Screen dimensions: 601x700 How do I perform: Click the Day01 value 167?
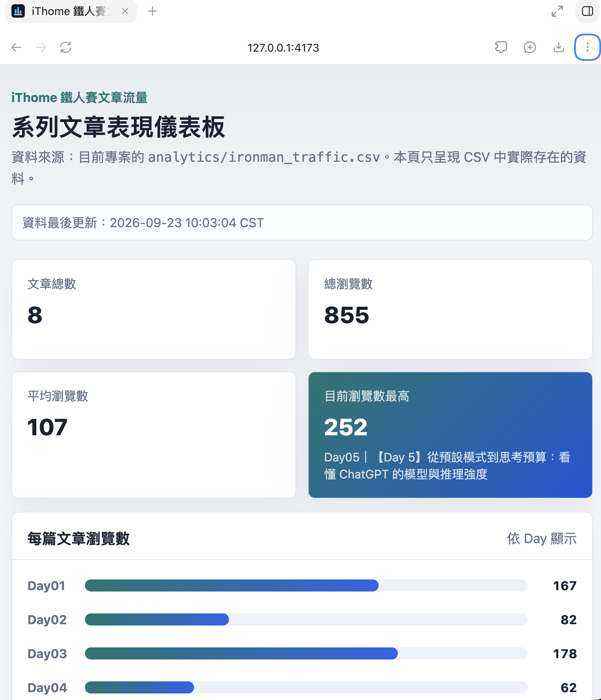(x=565, y=586)
